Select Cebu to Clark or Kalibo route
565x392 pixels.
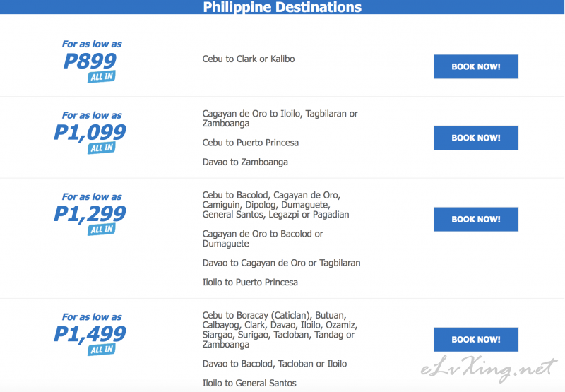[249, 59]
